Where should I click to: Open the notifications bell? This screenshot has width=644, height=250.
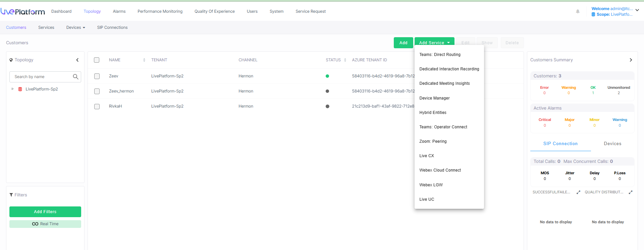(578, 11)
